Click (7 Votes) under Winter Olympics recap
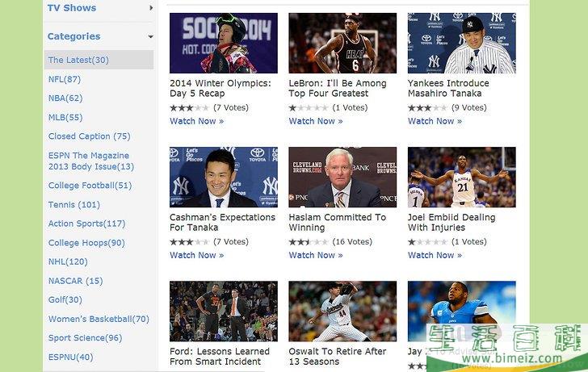 pos(231,107)
